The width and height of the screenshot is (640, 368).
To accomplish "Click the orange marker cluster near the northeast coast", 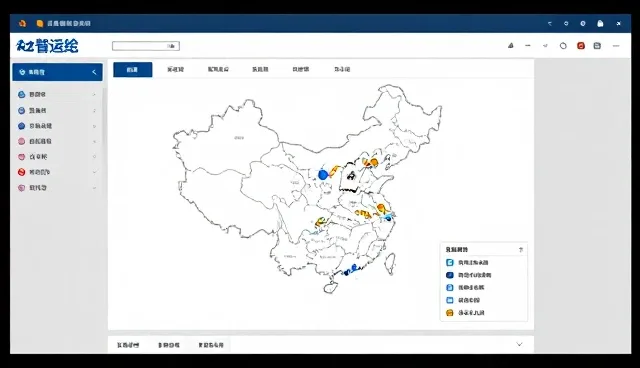I will click(371, 163).
